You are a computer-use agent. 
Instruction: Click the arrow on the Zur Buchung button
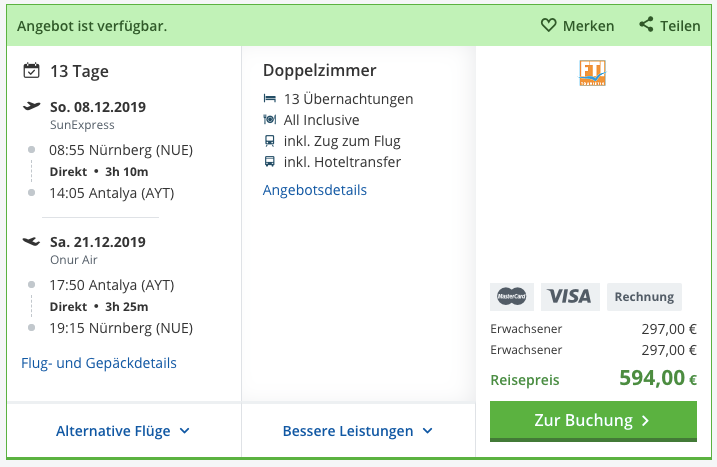pos(645,420)
